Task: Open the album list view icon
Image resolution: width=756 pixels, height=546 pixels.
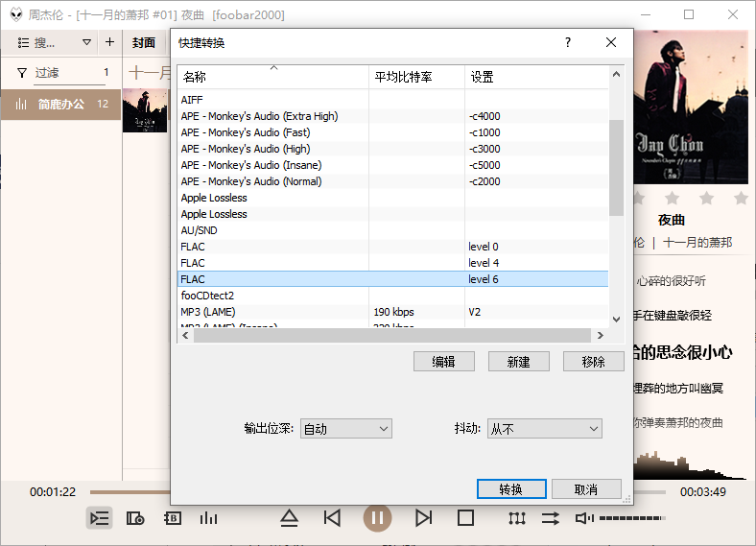Action: tap(135, 518)
